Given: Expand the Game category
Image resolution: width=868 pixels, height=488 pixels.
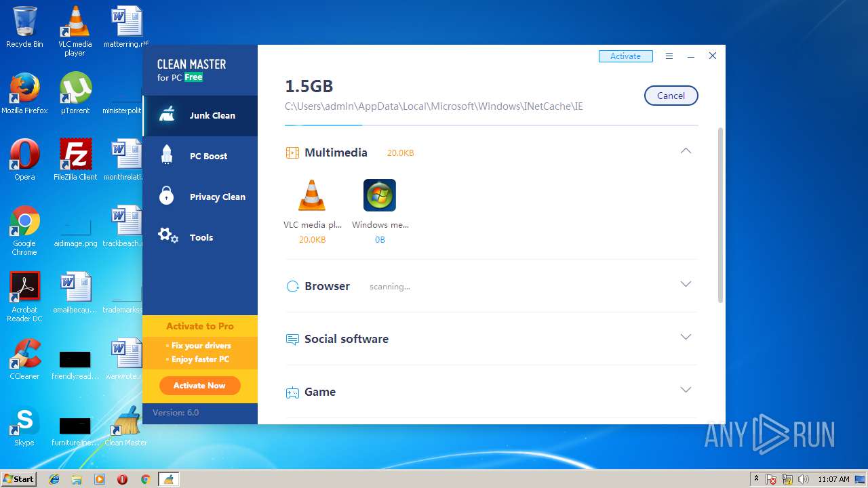Looking at the screenshot, I should [686, 390].
